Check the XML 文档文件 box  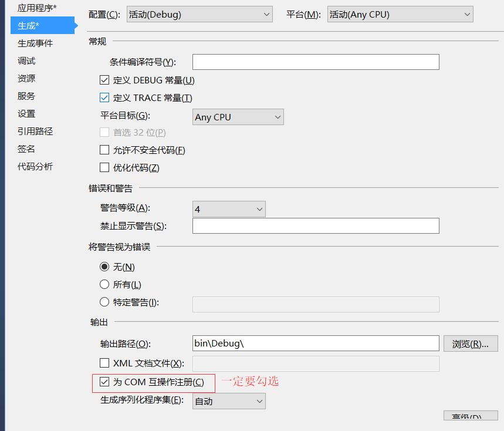(104, 363)
